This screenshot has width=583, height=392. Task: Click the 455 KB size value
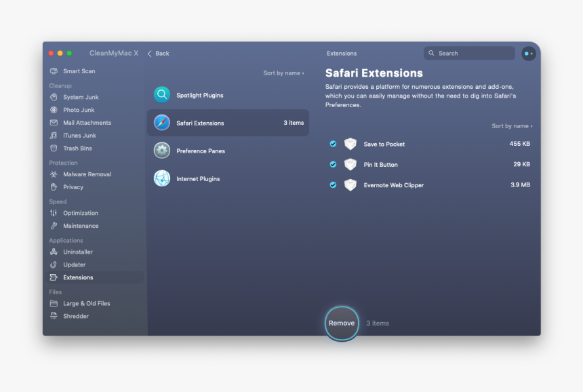pyautogui.click(x=519, y=144)
